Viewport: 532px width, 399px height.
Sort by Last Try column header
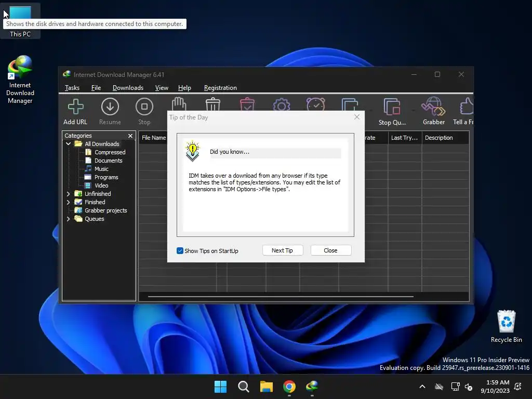405,138
